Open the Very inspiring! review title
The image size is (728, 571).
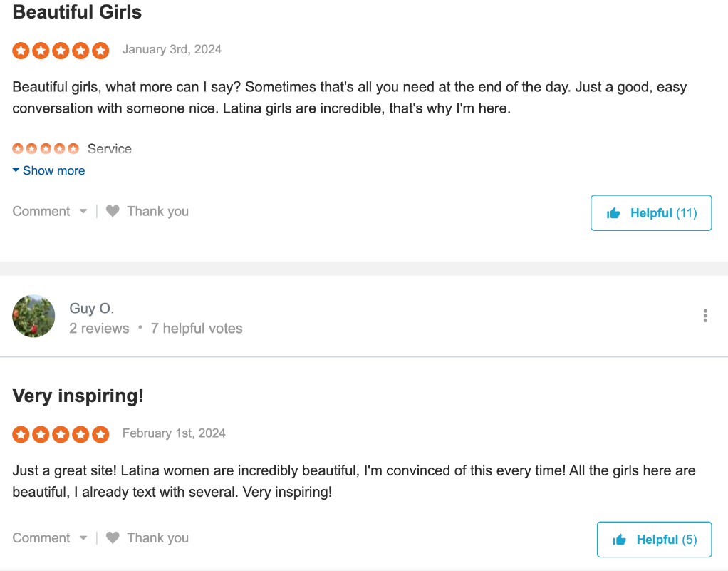(x=78, y=396)
